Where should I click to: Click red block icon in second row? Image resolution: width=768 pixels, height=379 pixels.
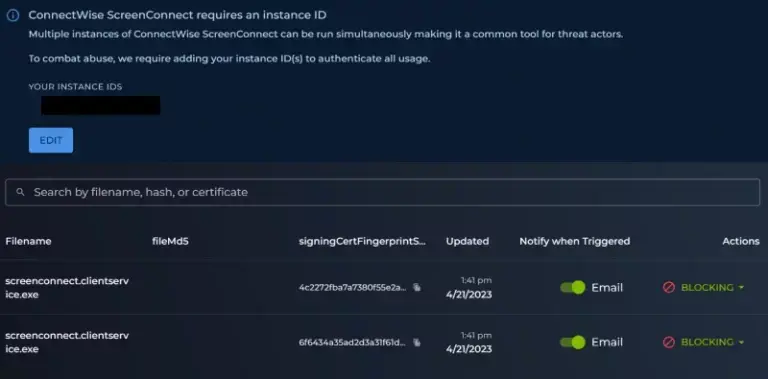(x=669, y=342)
